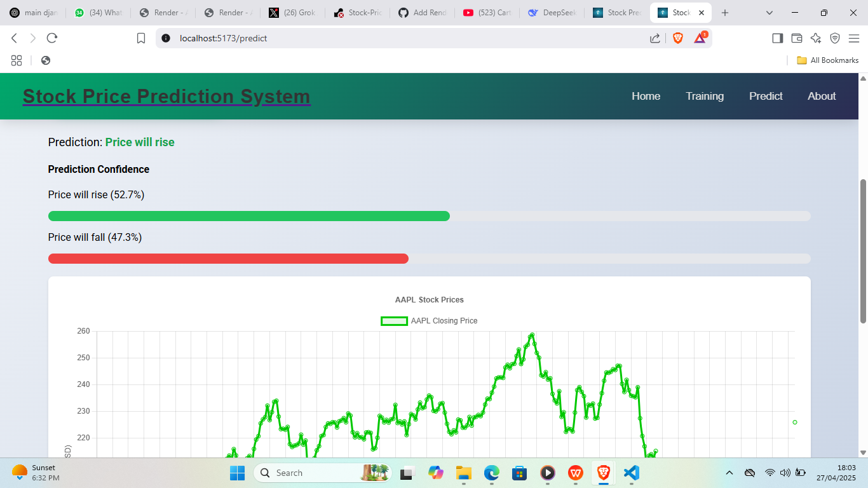Screen dimensions: 868x488
Task: View site information icon in address bar
Action: coord(166,38)
